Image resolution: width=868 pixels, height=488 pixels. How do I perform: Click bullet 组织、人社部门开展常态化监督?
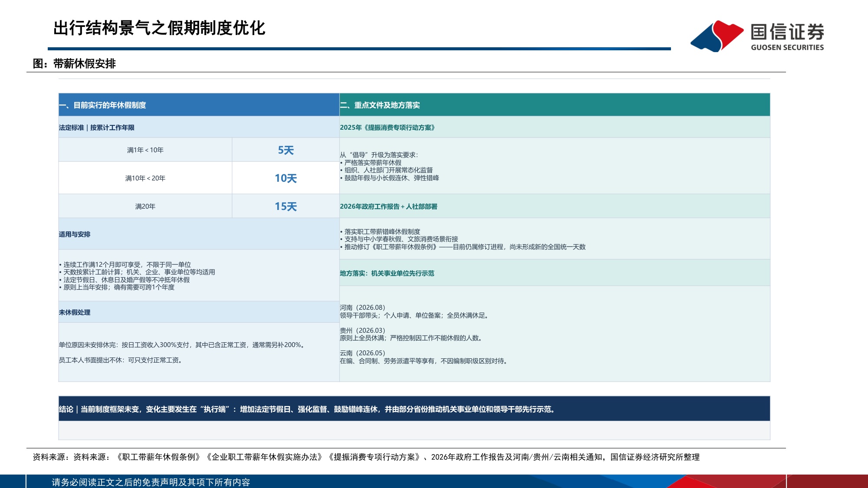click(386, 170)
